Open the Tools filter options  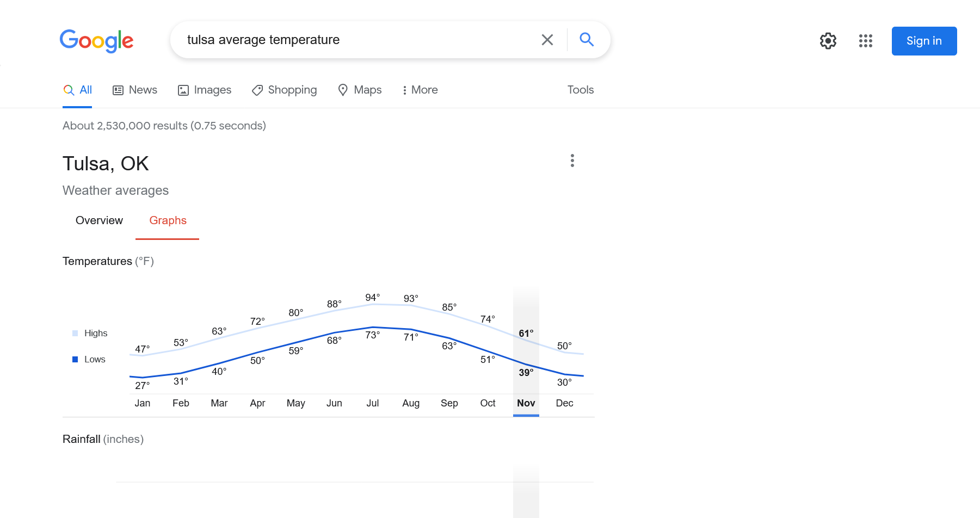point(580,90)
